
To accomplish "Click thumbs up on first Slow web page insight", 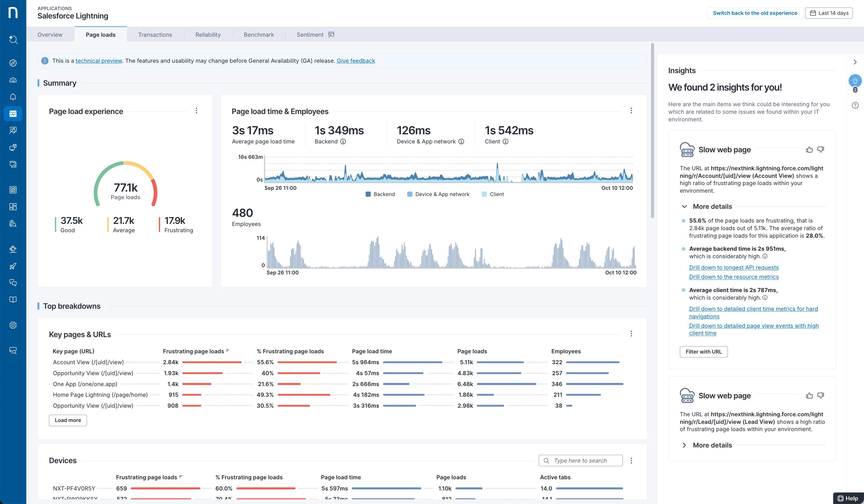I will 809,149.
